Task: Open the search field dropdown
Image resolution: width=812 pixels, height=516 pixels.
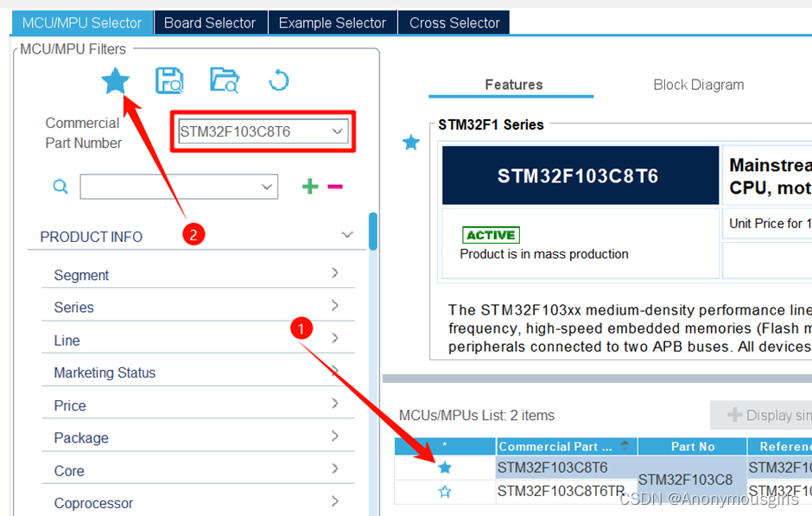Action: click(x=267, y=187)
